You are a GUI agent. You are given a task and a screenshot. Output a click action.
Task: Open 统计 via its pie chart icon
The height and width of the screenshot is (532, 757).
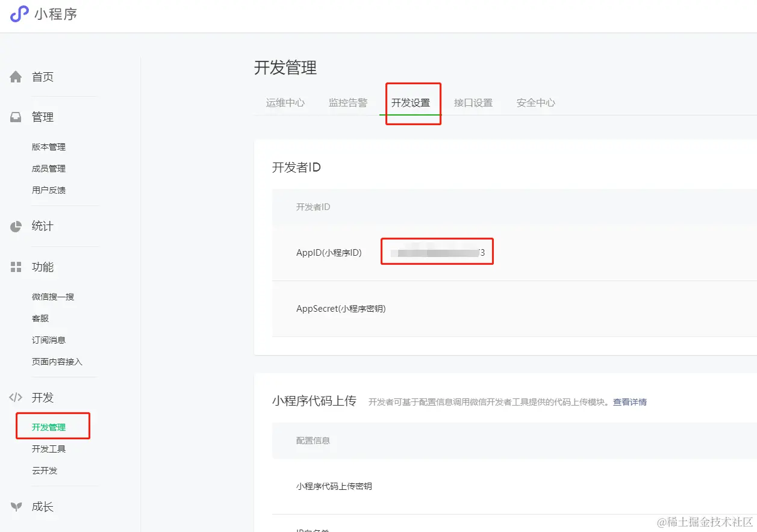pos(15,226)
